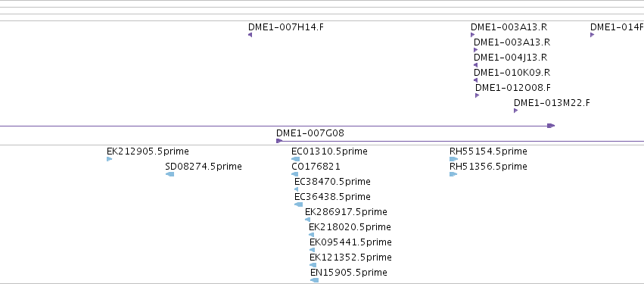Click the RH51356.5prime blue arrow glyph

pos(453,174)
